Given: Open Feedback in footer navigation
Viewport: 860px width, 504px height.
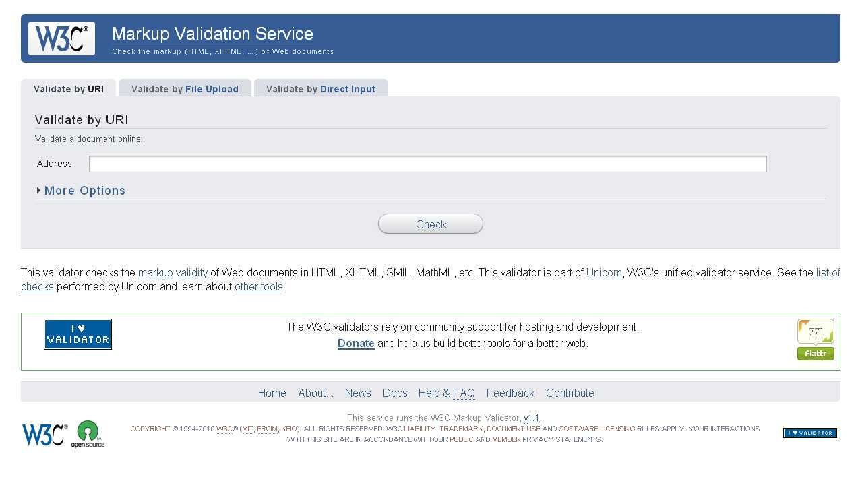Looking at the screenshot, I should coord(510,393).
